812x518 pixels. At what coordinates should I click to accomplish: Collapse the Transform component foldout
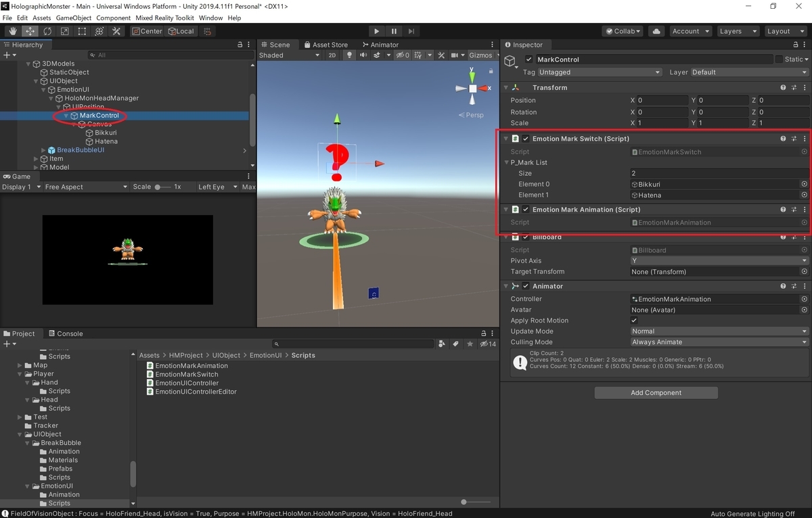point(506,88)
